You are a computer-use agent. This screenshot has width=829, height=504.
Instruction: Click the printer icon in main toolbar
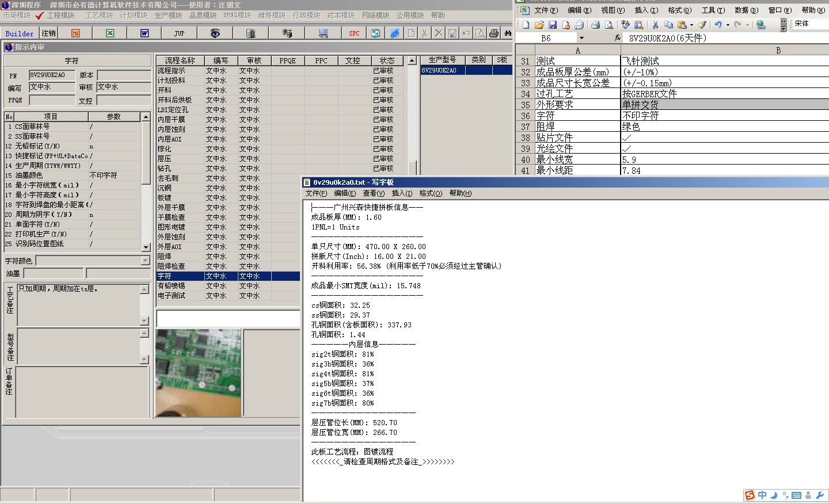[493, 33]
